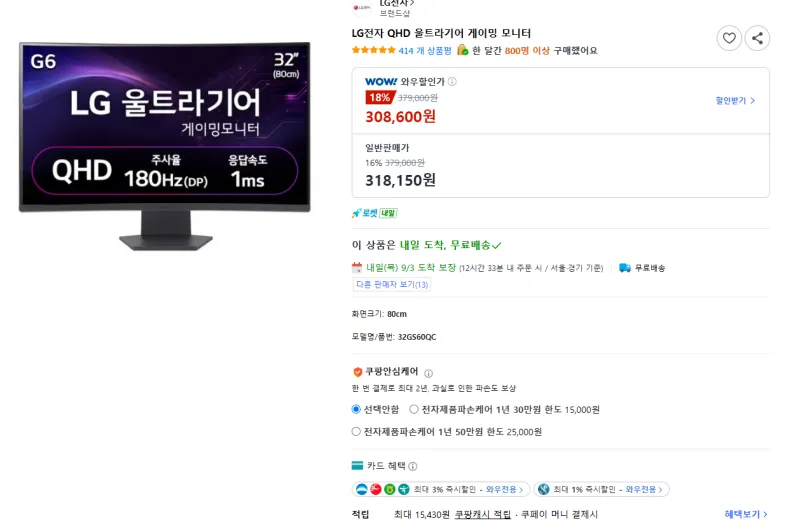Expand the 최대 1% 즉시할인 card offer
Screen dimensions: 800x530
click(x=602, y=489)
